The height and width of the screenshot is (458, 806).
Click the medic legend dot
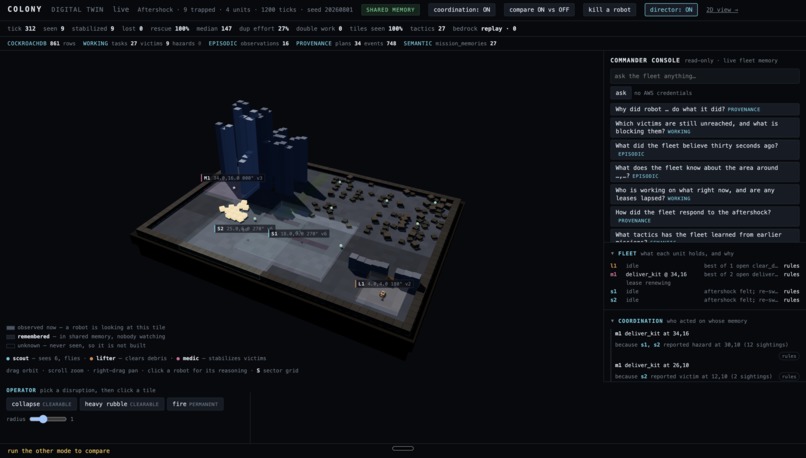pos(178,359)
